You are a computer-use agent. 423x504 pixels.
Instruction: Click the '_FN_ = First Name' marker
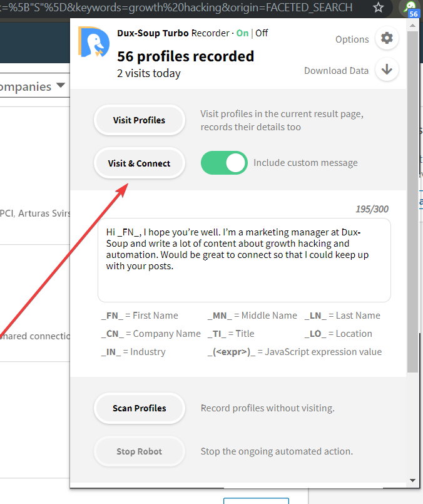pos(140,316)
